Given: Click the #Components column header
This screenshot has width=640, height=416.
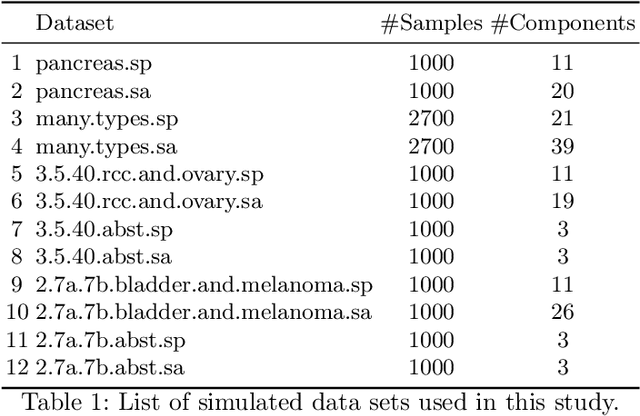Looking at the screenshot, I should click(563, 22).
